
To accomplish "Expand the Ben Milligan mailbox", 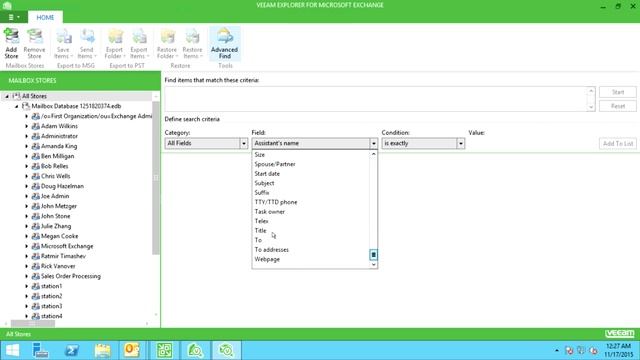I will (27, 156).
